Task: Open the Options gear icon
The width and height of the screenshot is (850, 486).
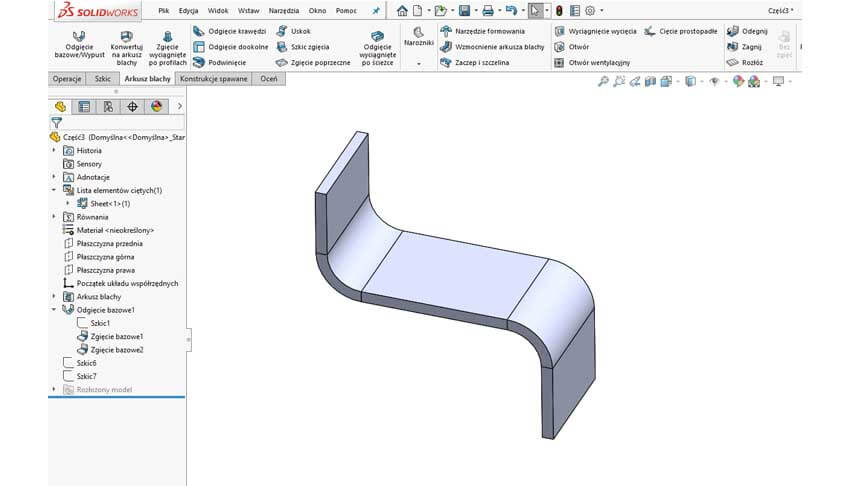Action: (590, 11)
